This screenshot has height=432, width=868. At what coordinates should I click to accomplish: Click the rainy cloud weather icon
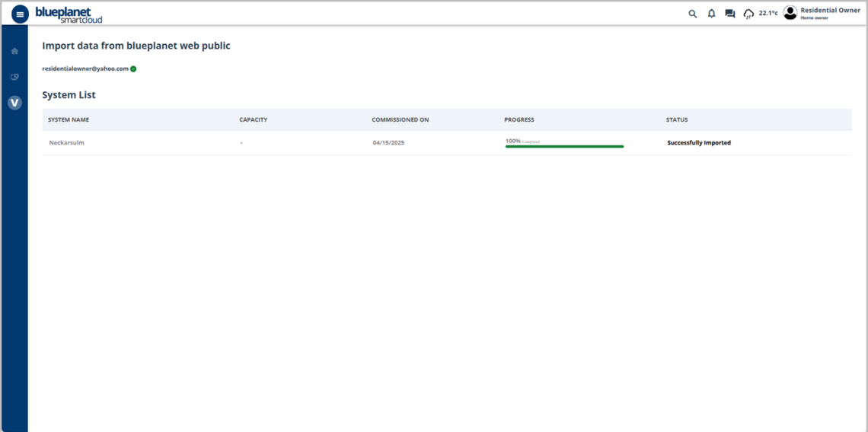748,14
